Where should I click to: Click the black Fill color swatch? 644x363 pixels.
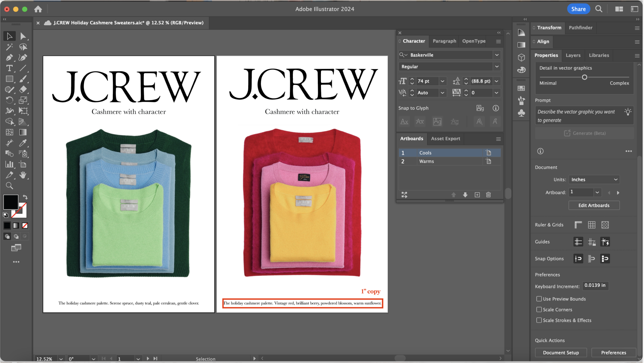point(11,202)
